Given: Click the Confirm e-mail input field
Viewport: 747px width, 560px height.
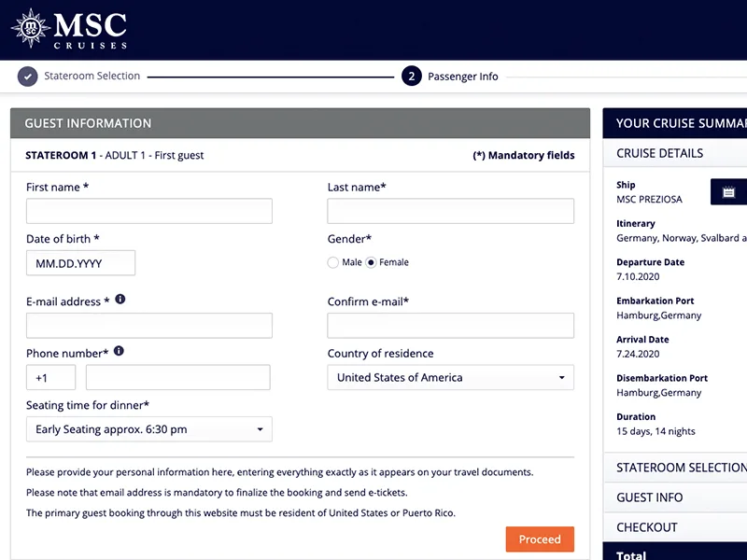Looking at the screenshot, I should click(x=451, y=325).
